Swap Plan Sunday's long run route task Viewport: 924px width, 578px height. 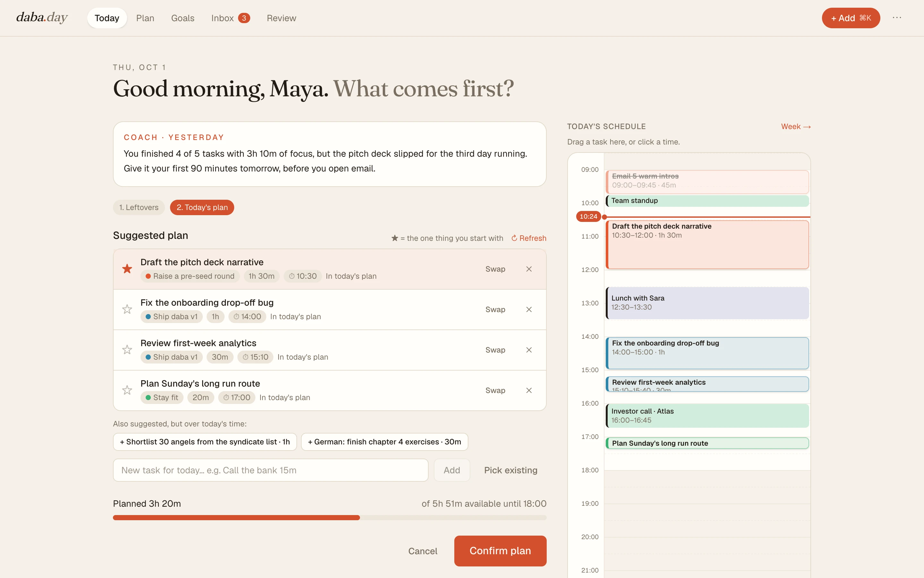[495, 391]
